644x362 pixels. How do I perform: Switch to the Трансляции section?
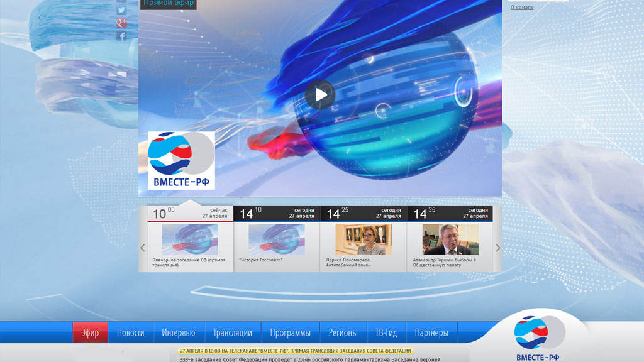tap(233, 332)
